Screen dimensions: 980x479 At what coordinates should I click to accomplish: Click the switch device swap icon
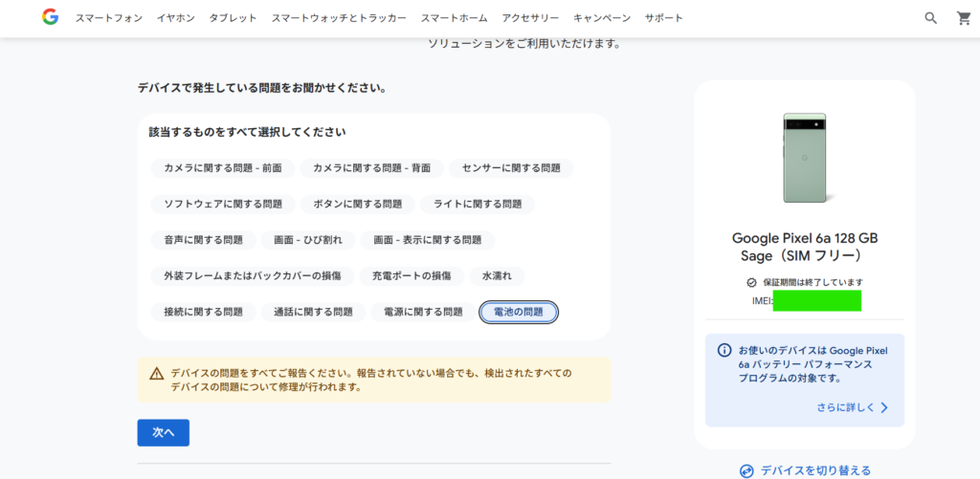click(746, 470)
